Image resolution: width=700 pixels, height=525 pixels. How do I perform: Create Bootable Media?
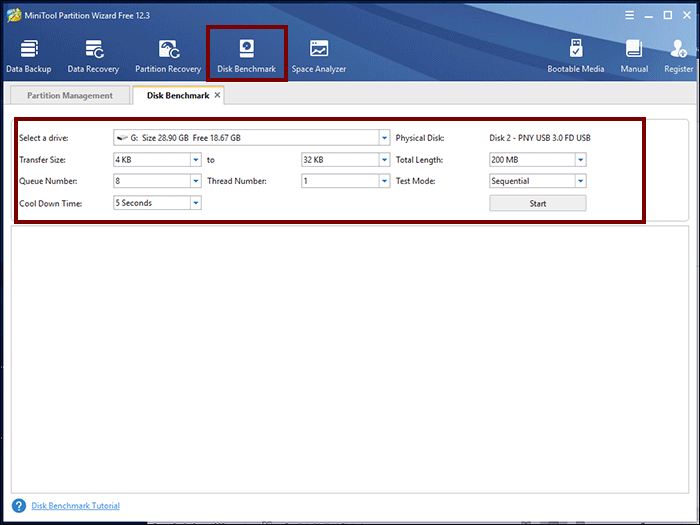(x=576, y=56)
